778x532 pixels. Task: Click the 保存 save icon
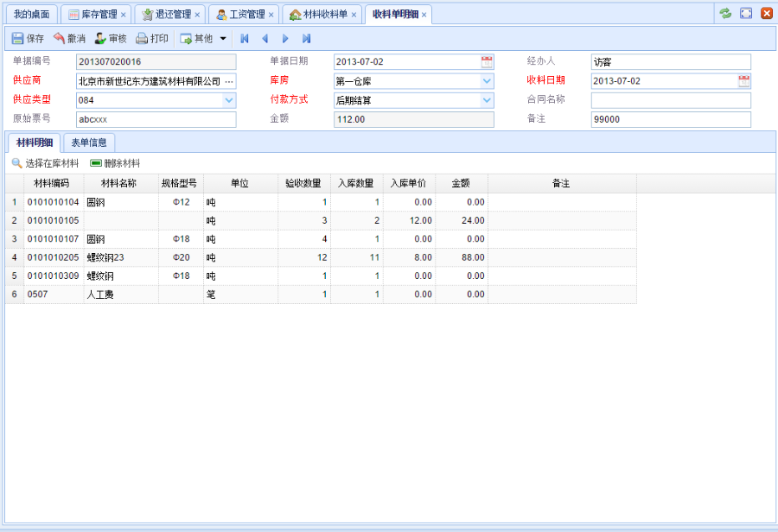(16, 38)
